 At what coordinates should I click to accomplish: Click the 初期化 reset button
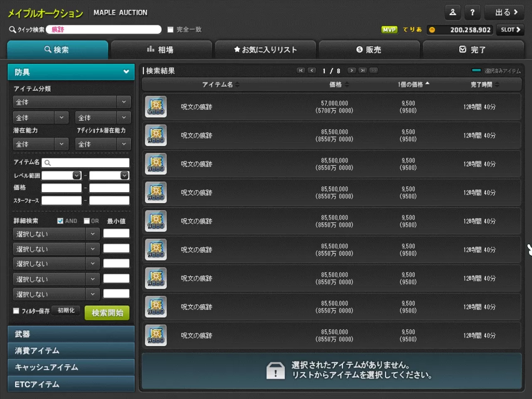(66, 310)
